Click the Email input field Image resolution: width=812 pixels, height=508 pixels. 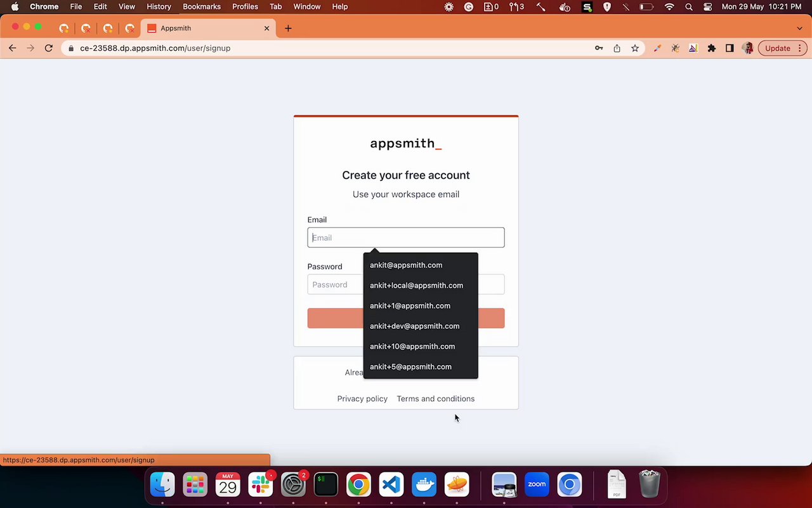pos(406,237)
